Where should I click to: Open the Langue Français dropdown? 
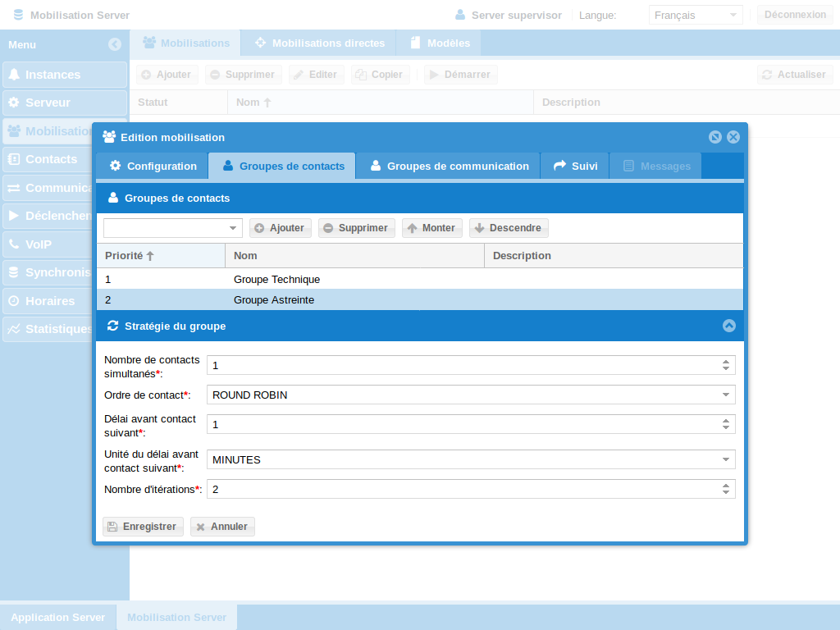(x=696, y=15)
